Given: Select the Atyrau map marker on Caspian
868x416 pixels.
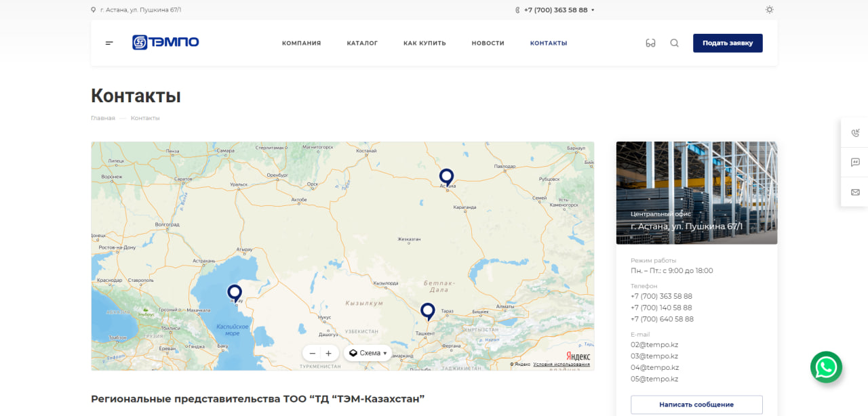Looking at the screenshot, I should (x=235, y=293).
